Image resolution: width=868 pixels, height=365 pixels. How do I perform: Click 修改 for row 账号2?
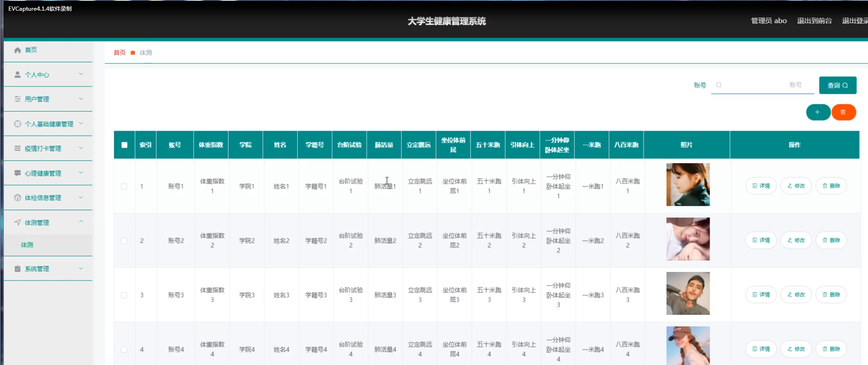pyautogui.click(x=796, y=240)
